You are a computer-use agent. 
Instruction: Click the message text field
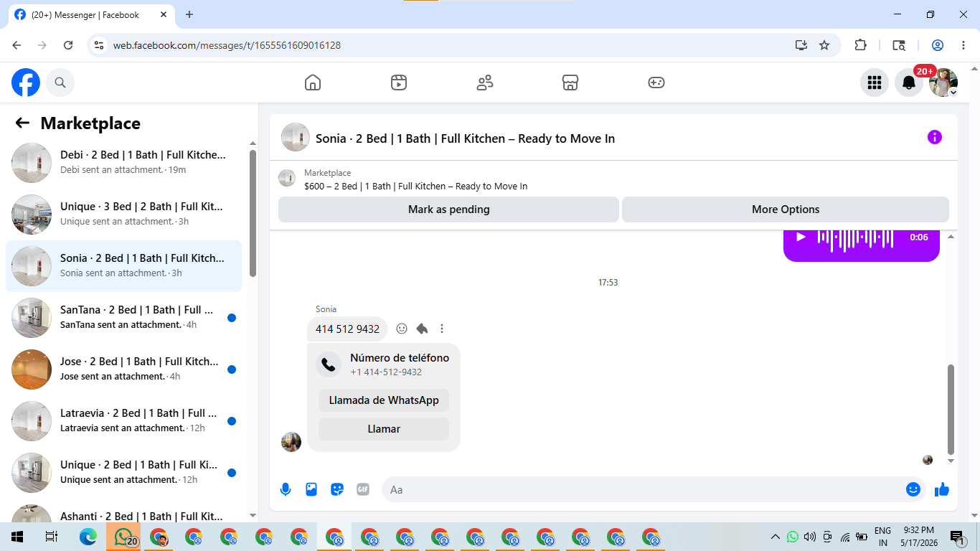point(642,489)
